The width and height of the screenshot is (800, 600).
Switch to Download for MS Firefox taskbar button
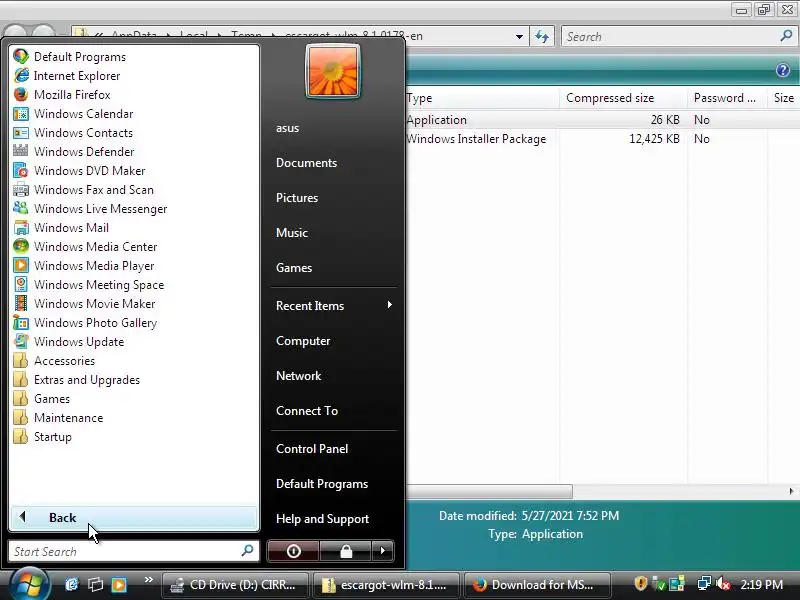[x=537, y=585]
